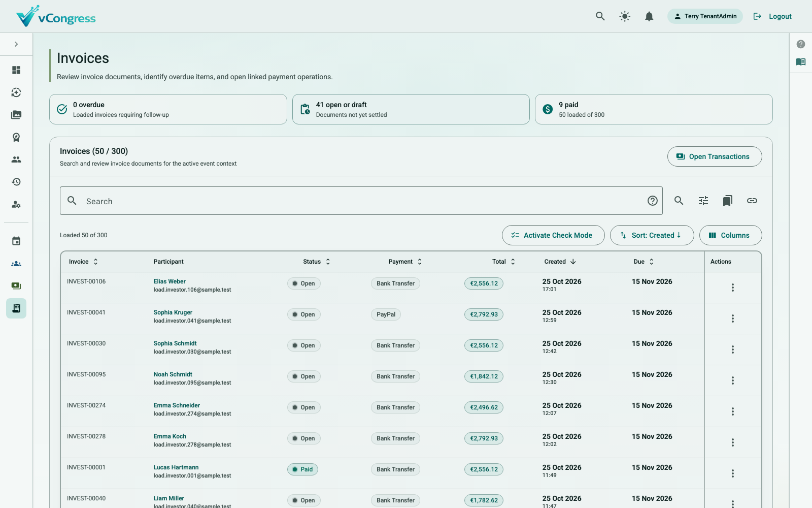Open the help question mark in right panel
Screen dimensions: 812x508
click(x=801, y=44)
